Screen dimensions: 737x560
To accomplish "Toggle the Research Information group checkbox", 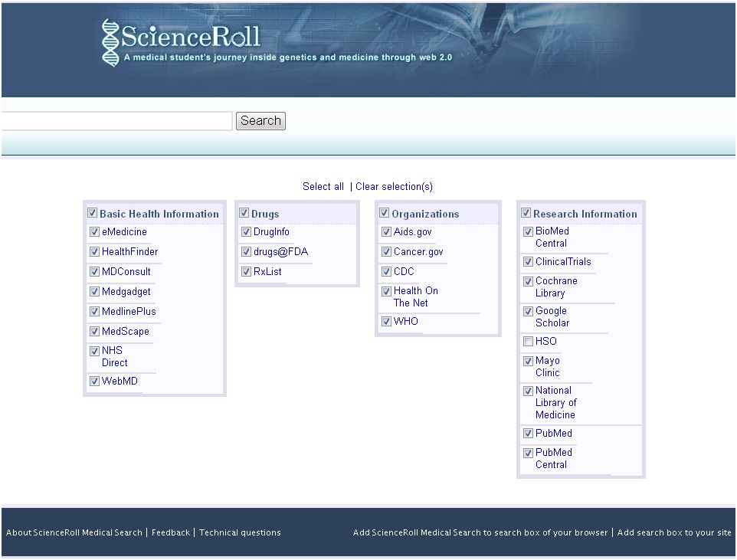I will tap(526, 214).
